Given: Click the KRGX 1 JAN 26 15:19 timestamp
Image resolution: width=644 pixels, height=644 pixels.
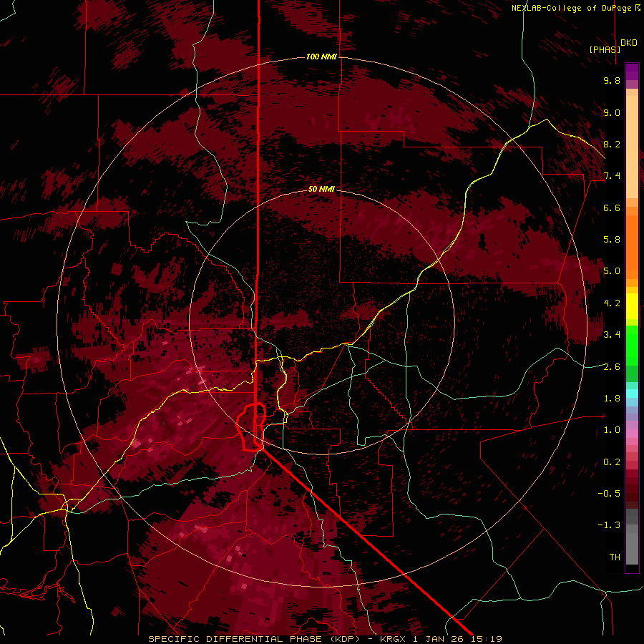Looking at the screenshot, I should pos(441,639).
